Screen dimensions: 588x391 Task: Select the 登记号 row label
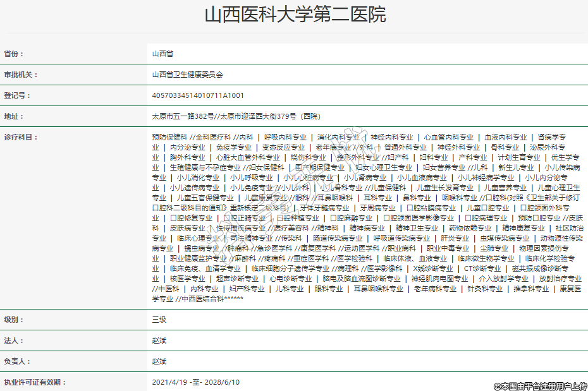click(17, 95)
